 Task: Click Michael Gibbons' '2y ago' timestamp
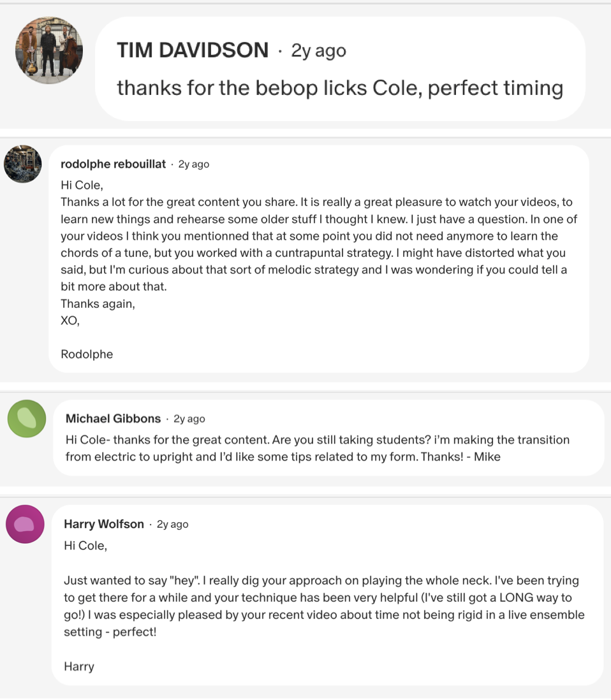tap(189, 419)
